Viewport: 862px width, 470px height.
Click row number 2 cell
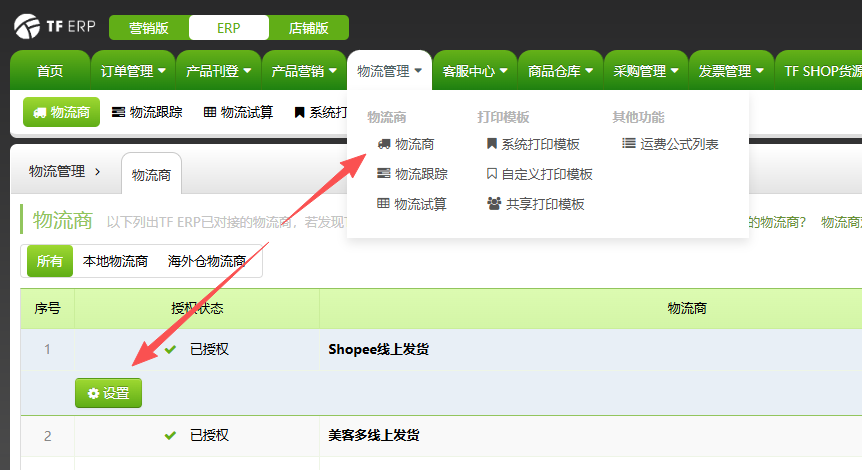coord(47,436)
